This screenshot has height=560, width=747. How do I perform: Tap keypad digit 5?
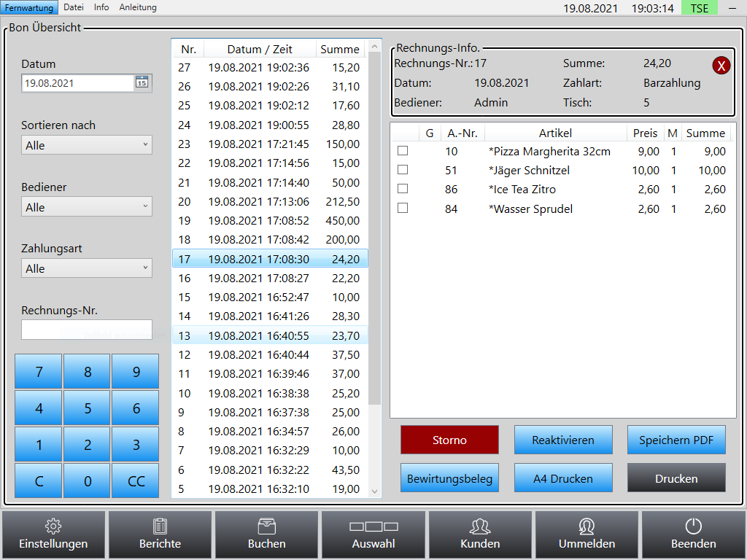coord(88,408)
